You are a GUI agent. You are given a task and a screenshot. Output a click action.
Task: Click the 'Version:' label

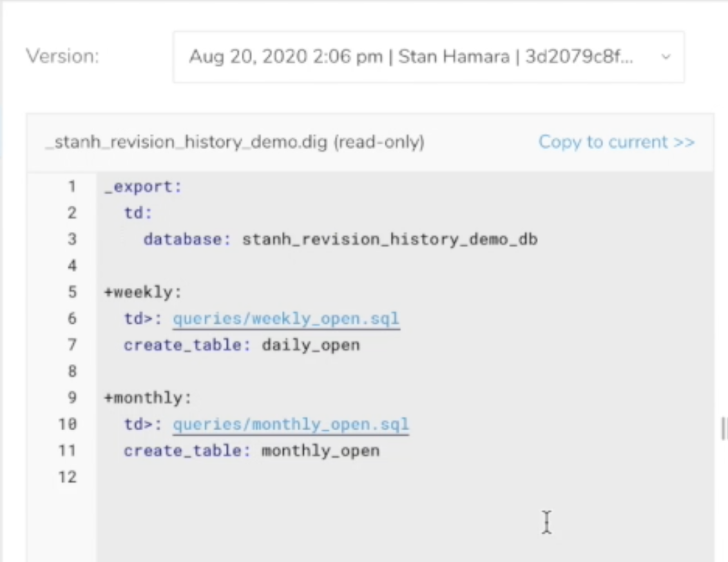pos(63,57)
